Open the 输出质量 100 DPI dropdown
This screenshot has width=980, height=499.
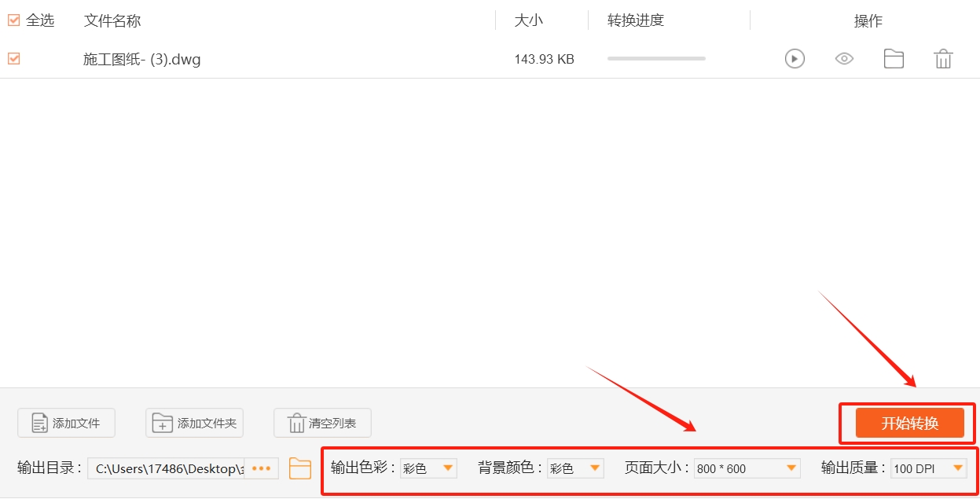(x=929, y=468)
